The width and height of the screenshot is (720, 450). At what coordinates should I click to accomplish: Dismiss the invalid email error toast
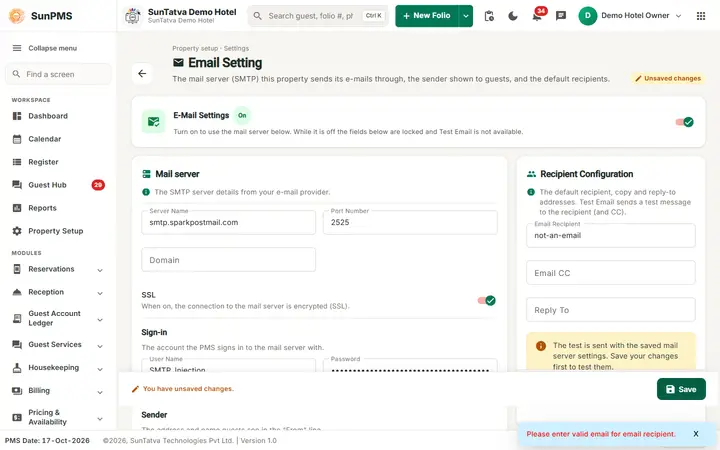point(696,434)
